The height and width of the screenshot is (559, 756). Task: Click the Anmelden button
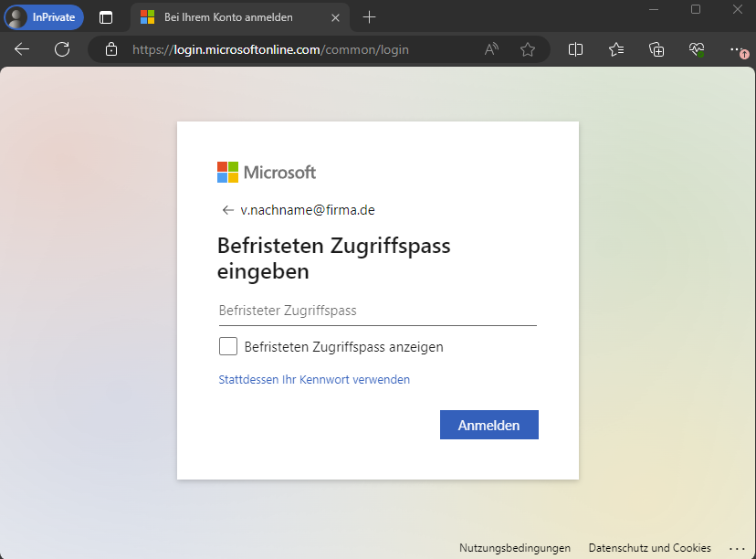point(488,425)
